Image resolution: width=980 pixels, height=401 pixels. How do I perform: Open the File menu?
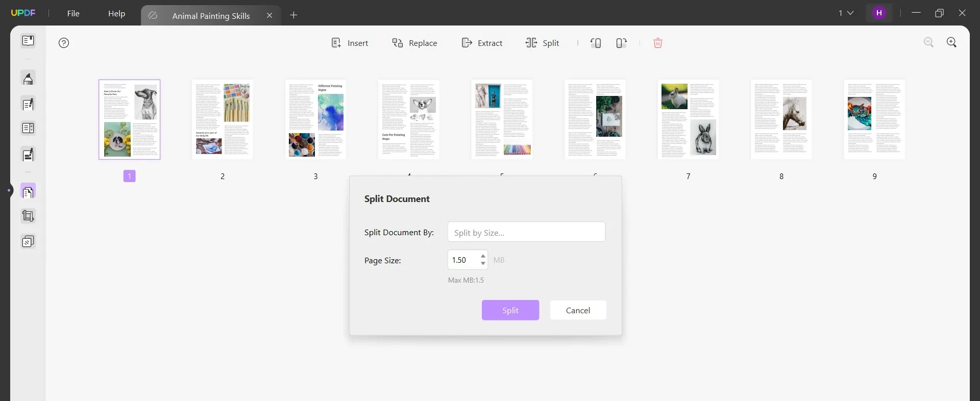[73, 13]
